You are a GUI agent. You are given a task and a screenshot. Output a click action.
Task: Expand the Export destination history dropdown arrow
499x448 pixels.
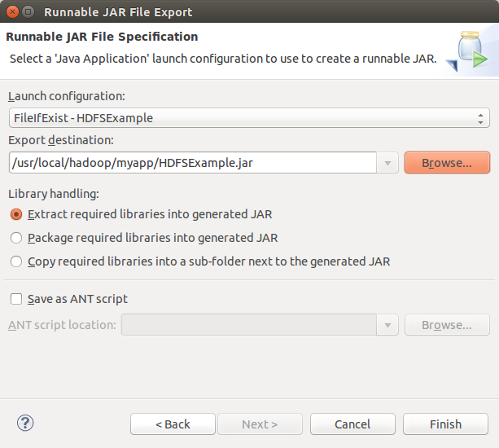point(387,163)
